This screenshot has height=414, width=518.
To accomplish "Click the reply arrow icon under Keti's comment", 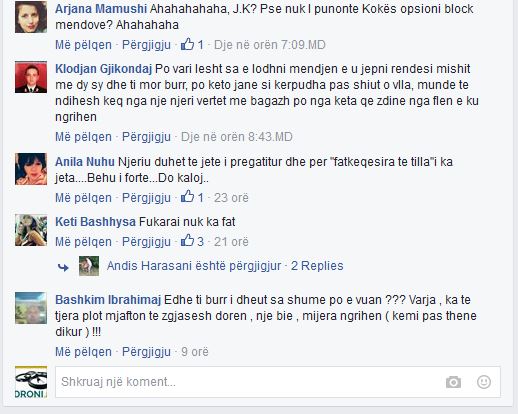I will click(x=63, y=267).
